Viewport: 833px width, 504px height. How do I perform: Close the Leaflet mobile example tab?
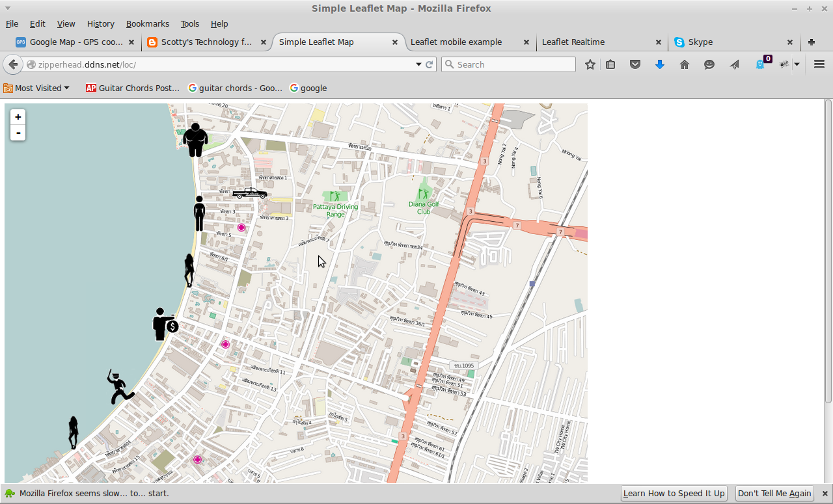(x=526, y=42)
